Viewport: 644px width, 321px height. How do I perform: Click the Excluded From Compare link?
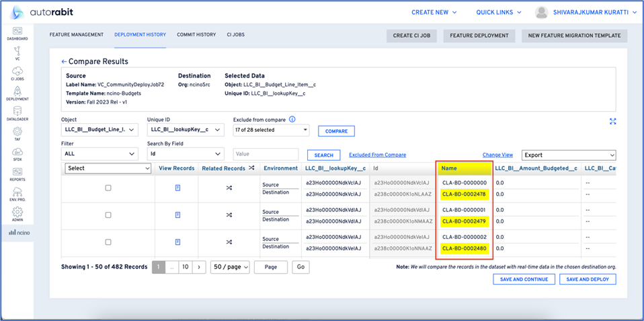(377, 155)
